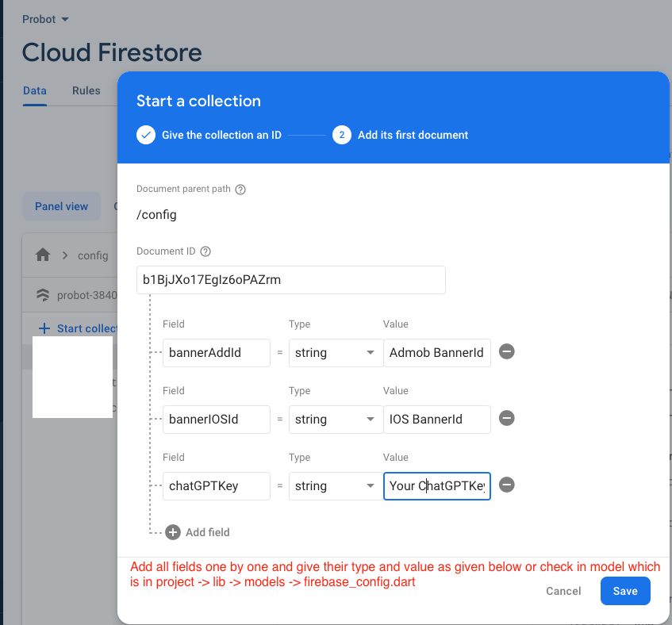672x625 pixels.
Task: Remove the bannerAddId field
Action: (x=506, y=351)
